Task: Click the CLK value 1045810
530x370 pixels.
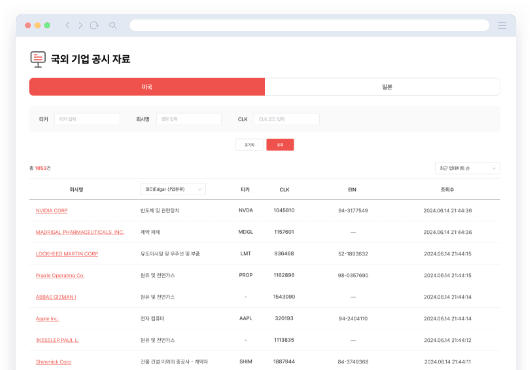Action: [284, 210]
